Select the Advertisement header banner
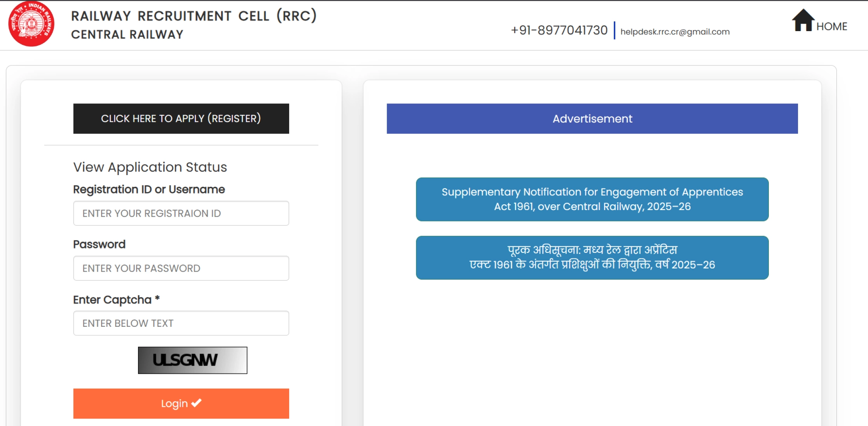This screenshot has height=426, width=868. click(592, 119)
